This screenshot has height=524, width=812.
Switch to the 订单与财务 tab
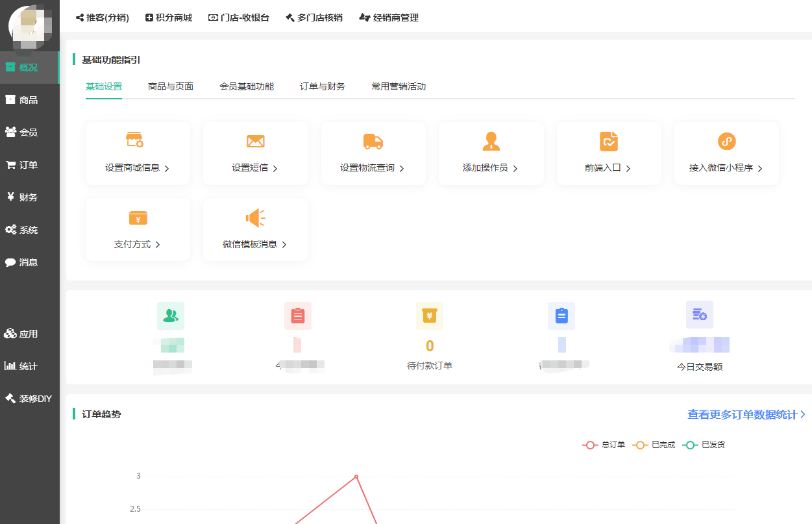click(x=323, y=86)
